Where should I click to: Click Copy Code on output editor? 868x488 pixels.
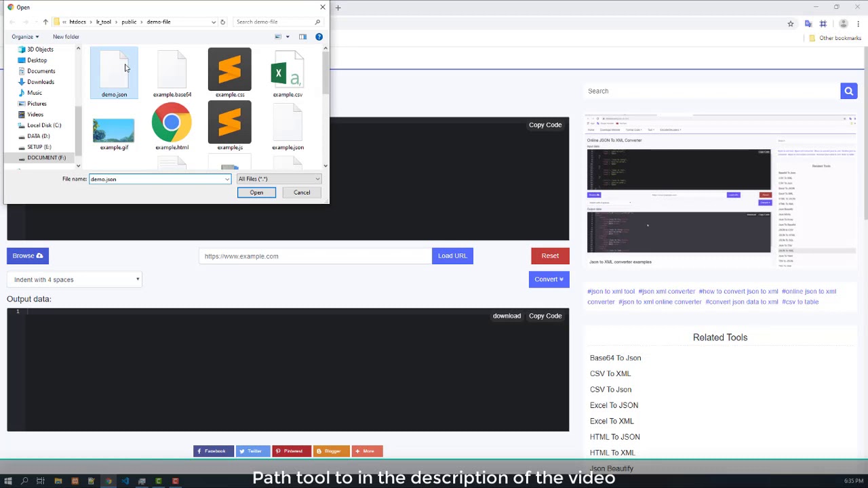tap(545, 316)
